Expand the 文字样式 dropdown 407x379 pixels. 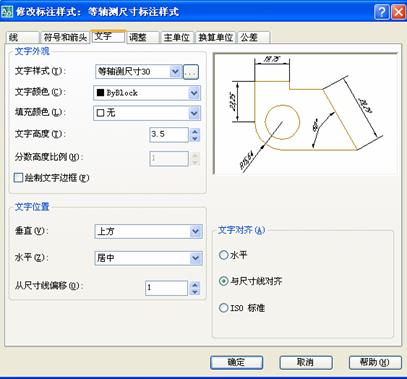(x=175, y=72)
